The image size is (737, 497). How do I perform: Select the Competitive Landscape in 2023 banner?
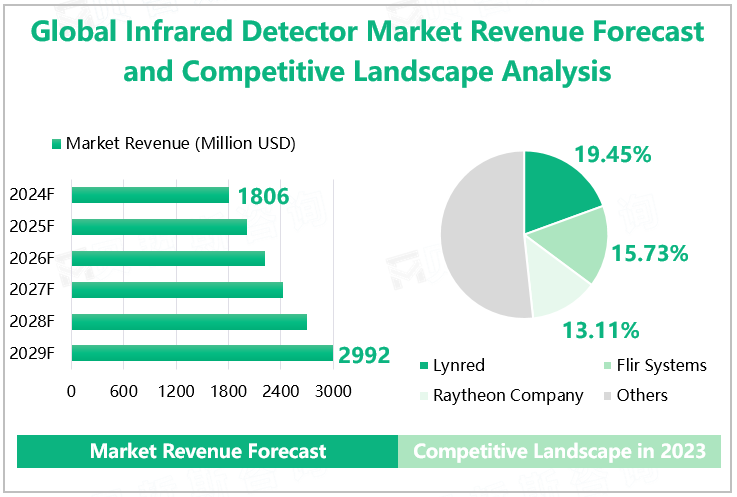(x=559, y=452)
